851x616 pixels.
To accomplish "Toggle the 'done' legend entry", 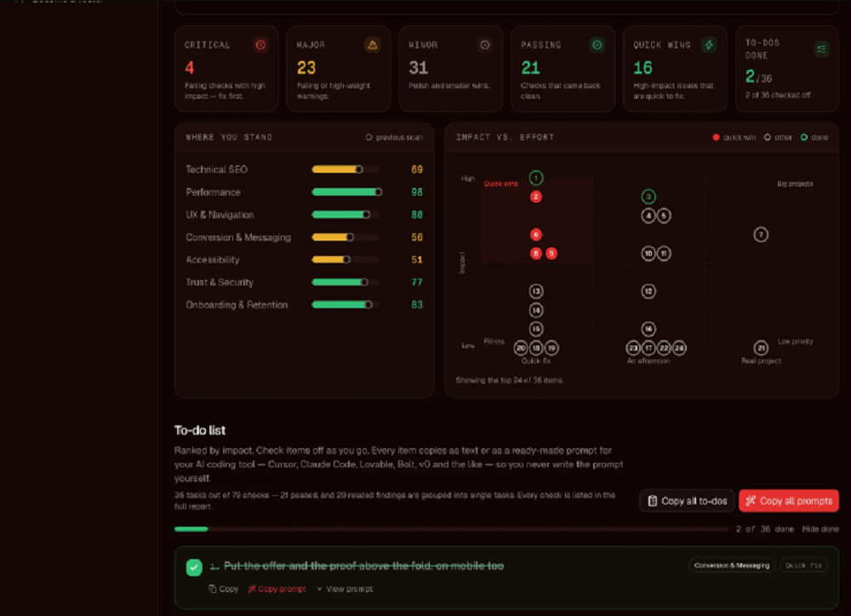I will coord(814,137).
